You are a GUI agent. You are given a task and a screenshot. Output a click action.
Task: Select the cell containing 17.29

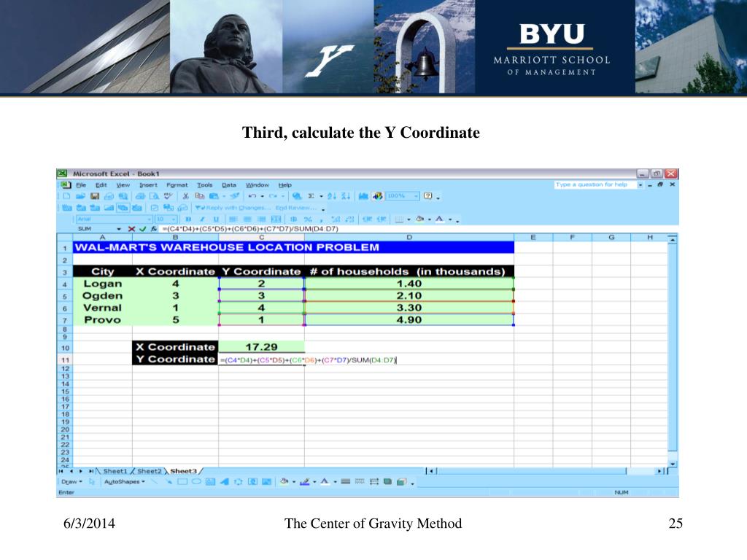[262, 347]
